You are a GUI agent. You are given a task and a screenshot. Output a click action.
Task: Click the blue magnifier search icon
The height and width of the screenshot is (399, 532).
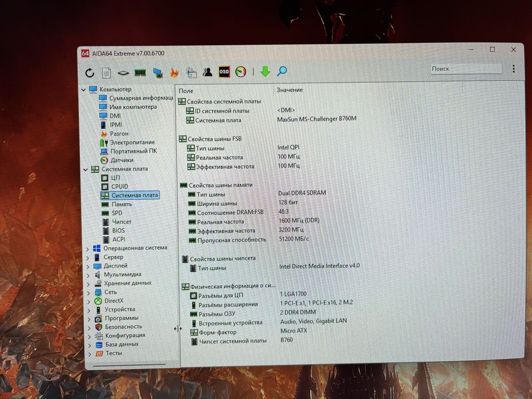point(282,71)
